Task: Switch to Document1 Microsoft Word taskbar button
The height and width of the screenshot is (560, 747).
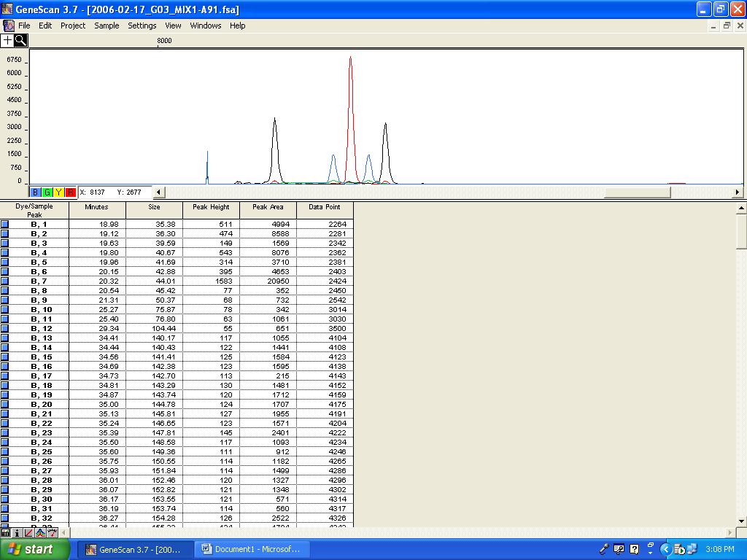Action: click(x=252, y=549)
